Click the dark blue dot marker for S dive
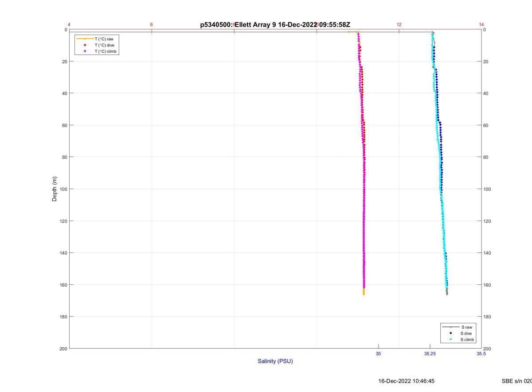Viewport: 532px width, 392px height. point(451,333)
